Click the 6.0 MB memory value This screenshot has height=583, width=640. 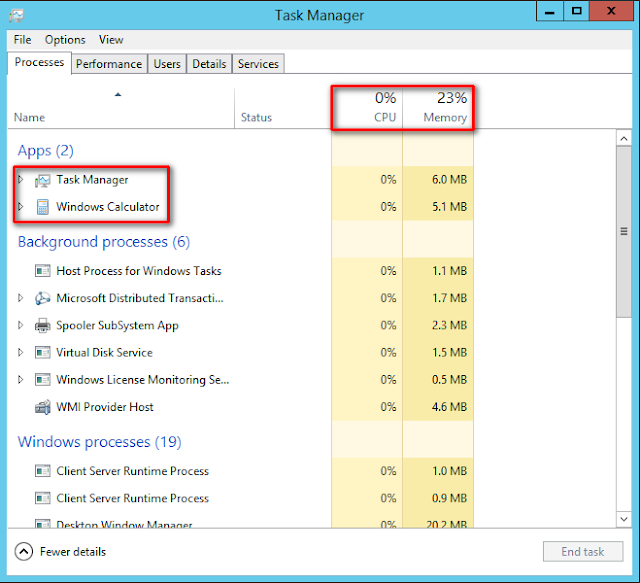[449, 180]
